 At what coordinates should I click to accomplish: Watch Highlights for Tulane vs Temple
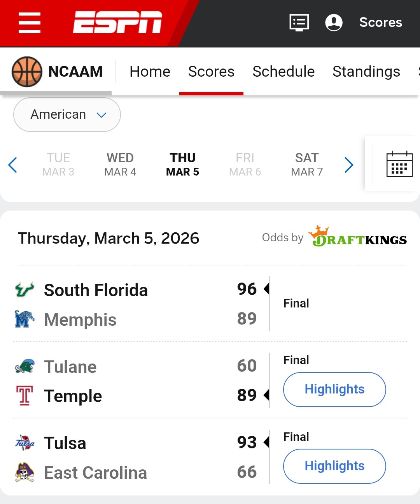click(334, 390)
